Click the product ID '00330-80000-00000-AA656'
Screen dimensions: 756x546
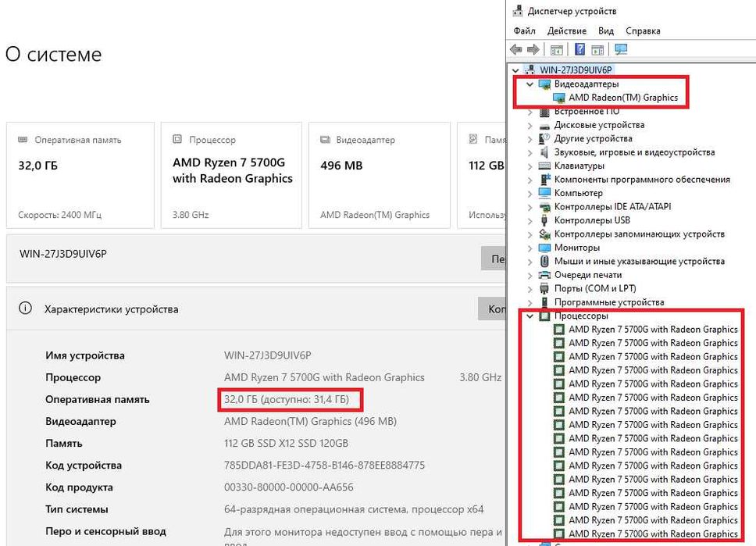click(x=289, y=487)
